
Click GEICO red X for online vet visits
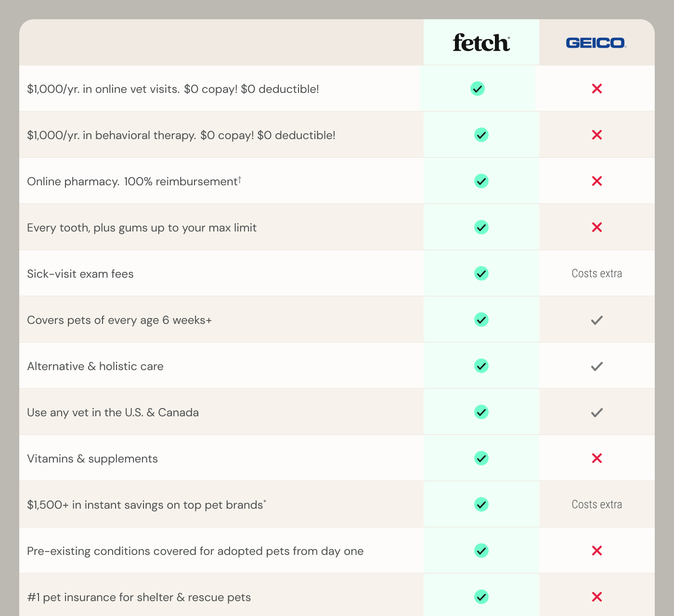597,89
